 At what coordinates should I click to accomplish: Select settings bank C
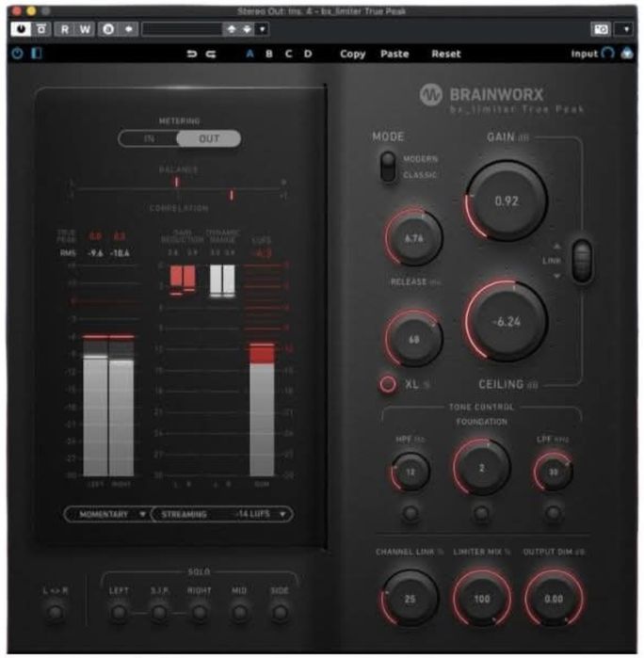tap(288, 54)
